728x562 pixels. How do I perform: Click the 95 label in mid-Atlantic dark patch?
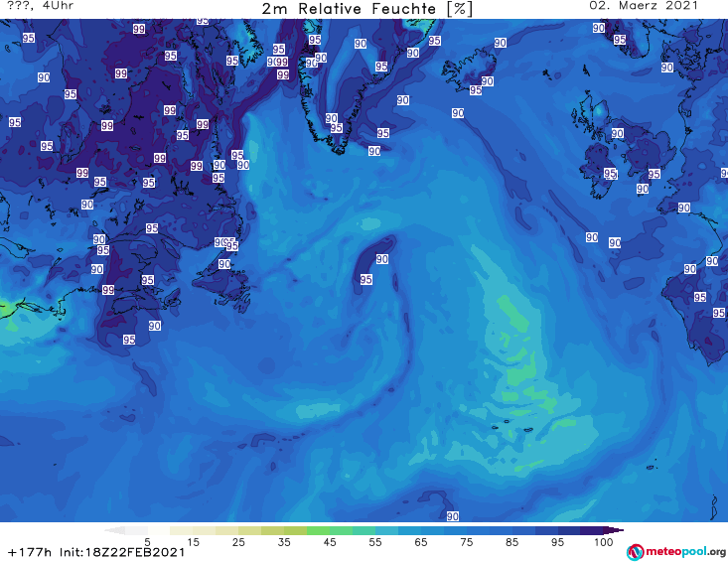point(365,279)
